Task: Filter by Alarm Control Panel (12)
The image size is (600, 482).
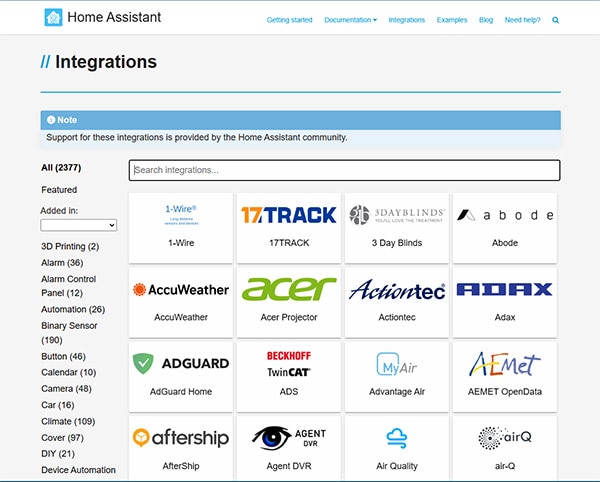Action: (x=68, y=286)
